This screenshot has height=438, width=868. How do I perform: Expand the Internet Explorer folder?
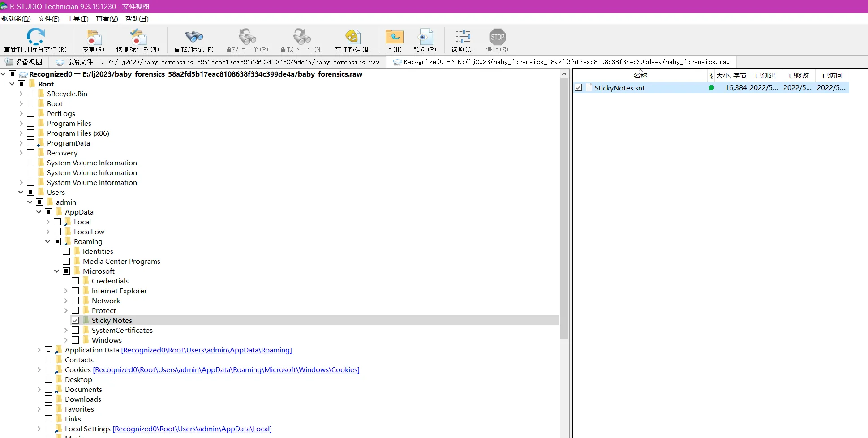66,291
